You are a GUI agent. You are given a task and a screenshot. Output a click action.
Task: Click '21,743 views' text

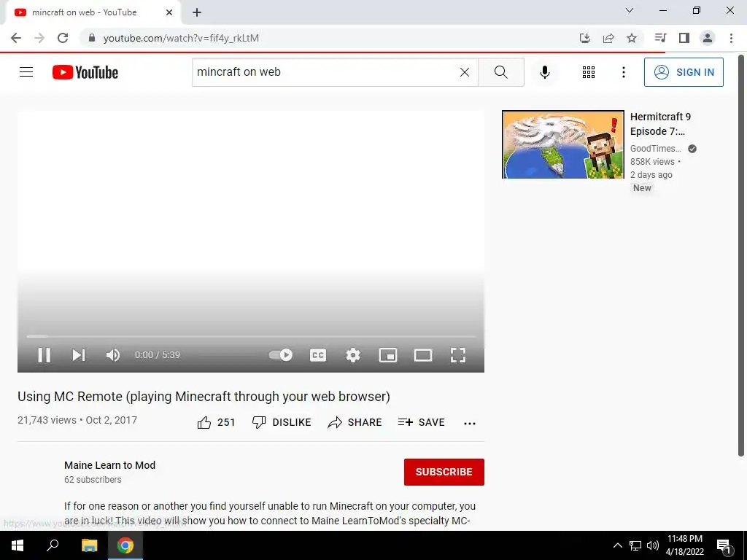(47, 420)
